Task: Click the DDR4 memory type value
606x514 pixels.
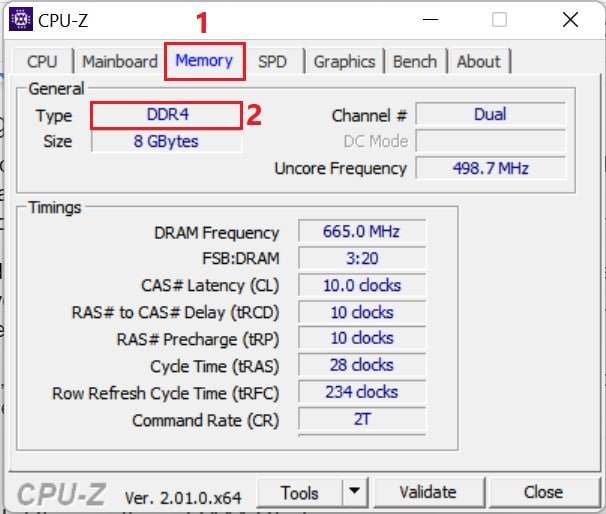Action: (x=168, y=115)
